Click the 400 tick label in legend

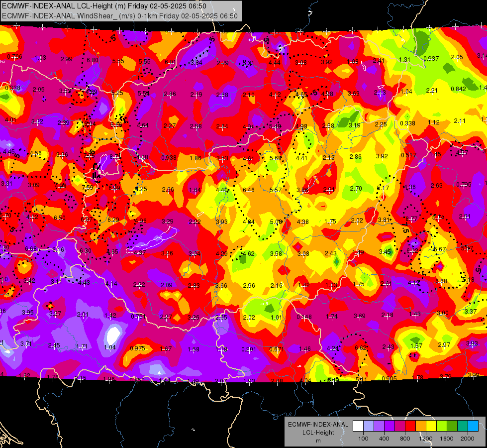(x=384, y=439)
